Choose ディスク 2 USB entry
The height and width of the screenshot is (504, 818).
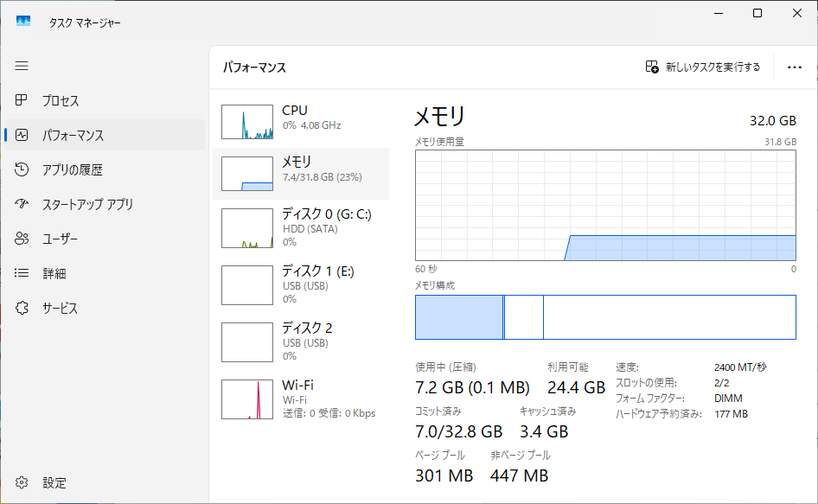[301, 341]
